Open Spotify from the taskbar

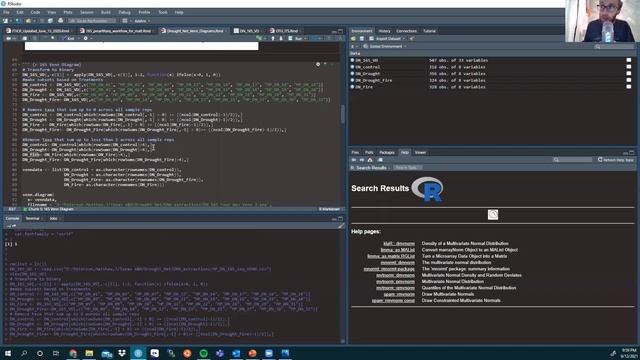(x=203, y=353)
